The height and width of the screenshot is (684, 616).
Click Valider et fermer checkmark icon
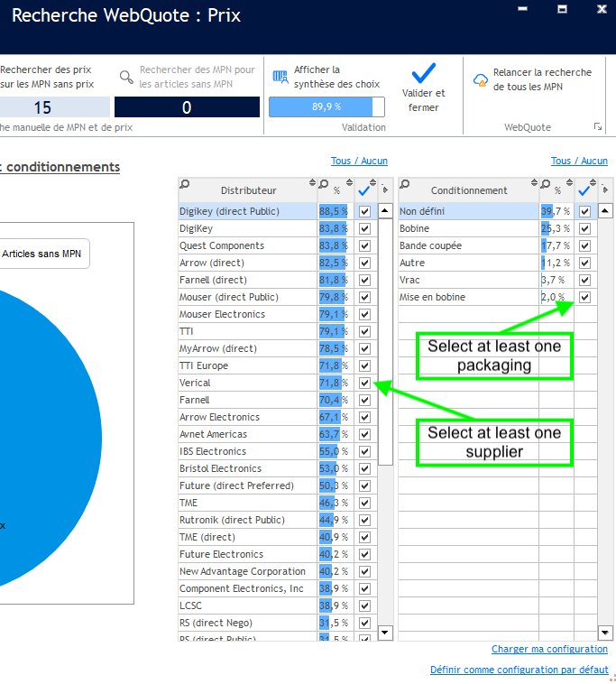pos(423,73)
